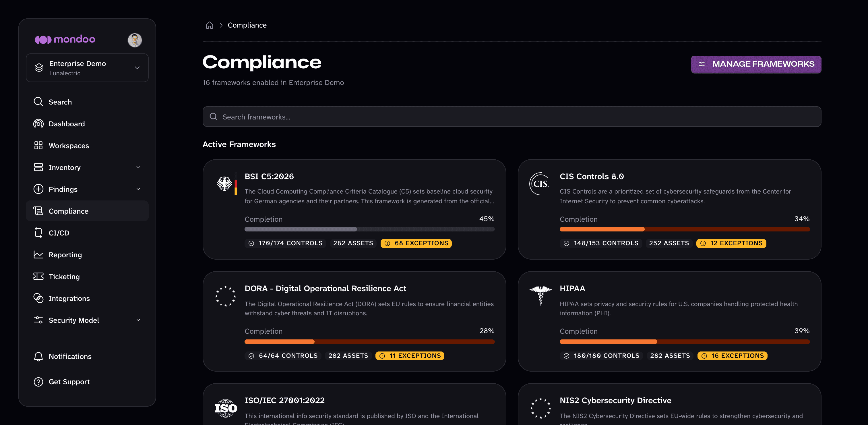Click the Security Model sliders icon
Viewport: 868px width, 425px height.
click(38, 320)
